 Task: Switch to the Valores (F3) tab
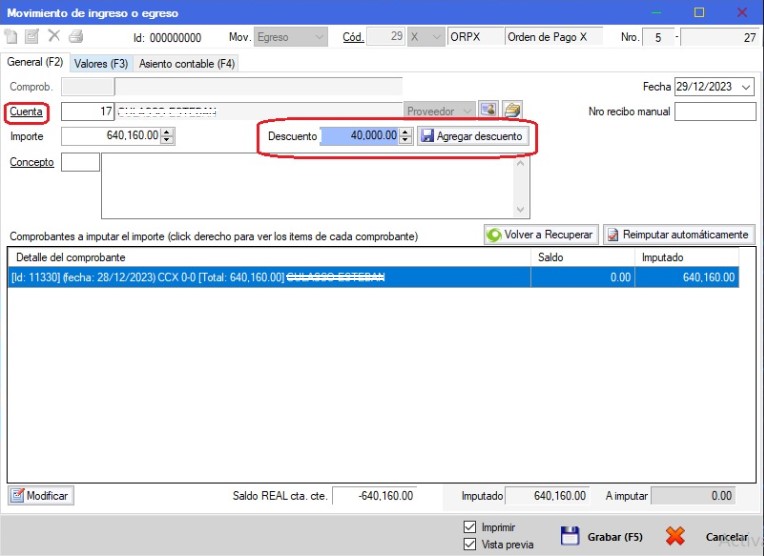point(101,63)
